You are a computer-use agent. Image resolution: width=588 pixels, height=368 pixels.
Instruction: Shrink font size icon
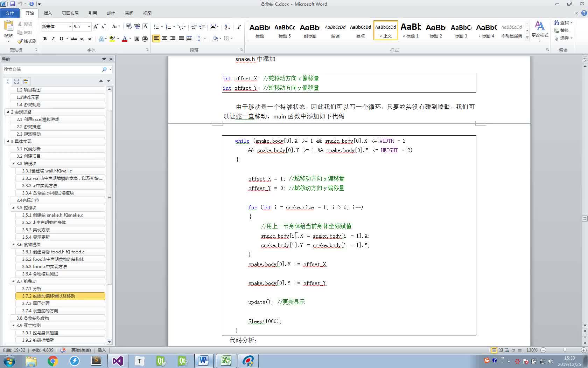click(x=103, y=27)
